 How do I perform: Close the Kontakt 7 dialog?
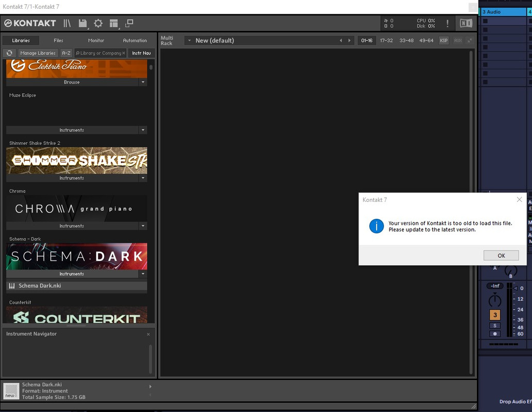[519, 199]
